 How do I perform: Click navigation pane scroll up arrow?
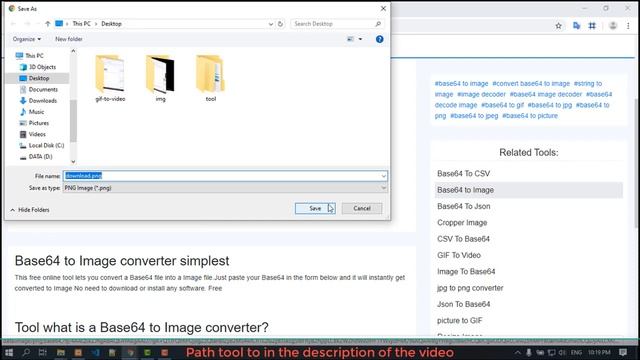click(73, 51)
